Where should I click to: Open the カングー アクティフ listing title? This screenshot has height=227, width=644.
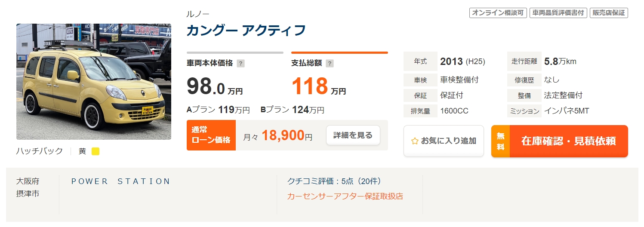tap(246, 31)
